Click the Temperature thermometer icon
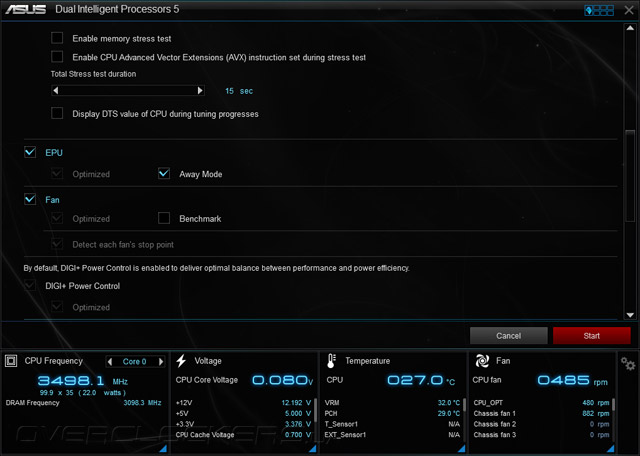 coord(331,361)
